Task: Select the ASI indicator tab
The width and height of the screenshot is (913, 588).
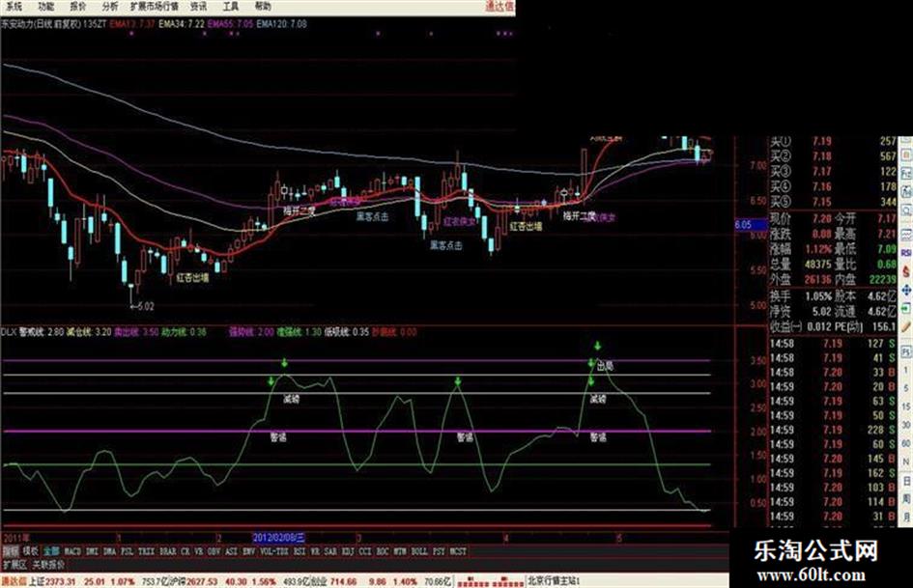Action: coord(231,550)
